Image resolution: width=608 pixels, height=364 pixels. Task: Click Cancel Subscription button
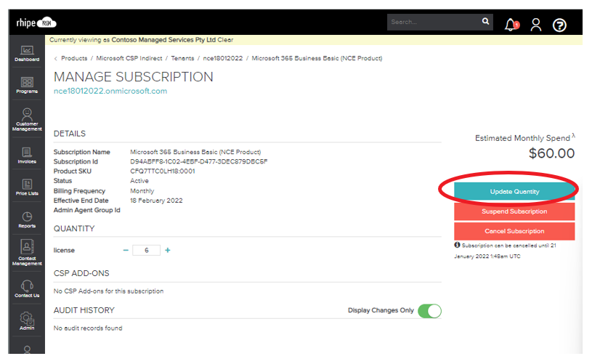point(514,231)
